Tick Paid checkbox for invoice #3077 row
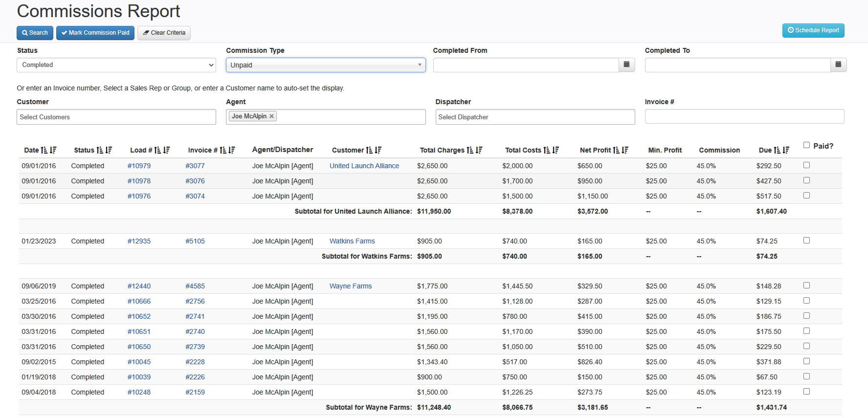The width and height of the screenshot is (868, 418). [806, 165]
